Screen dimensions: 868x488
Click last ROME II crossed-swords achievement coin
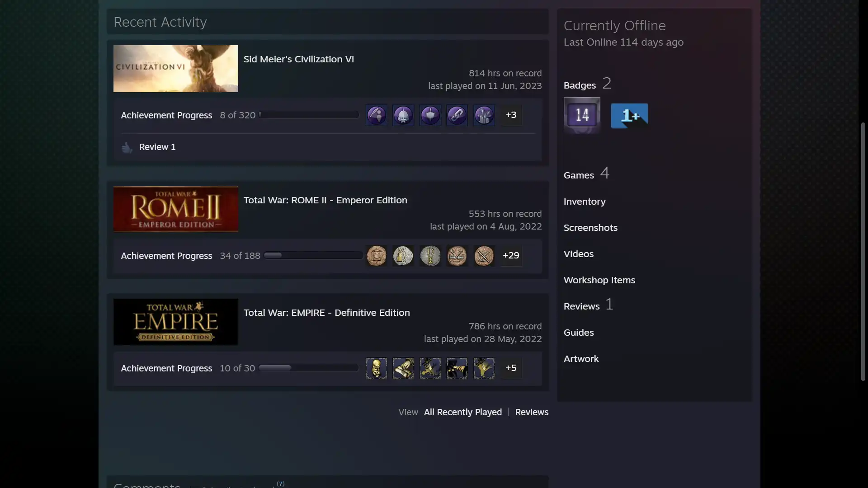pyautogui.click(x=484, y=256)
